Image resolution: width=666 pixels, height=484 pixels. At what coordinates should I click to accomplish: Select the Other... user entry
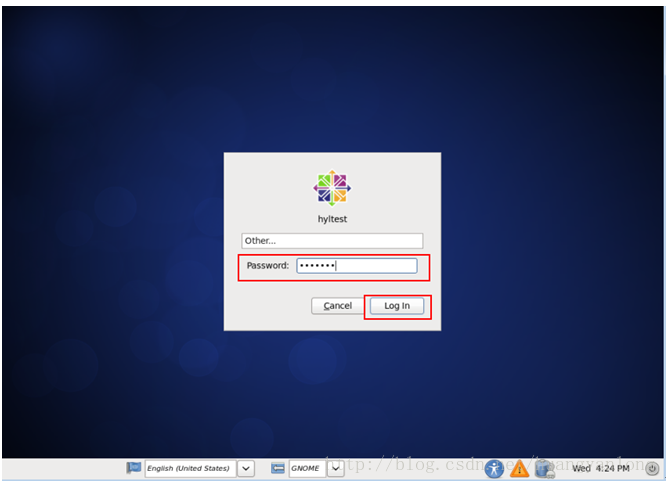(x=332, y=241)
